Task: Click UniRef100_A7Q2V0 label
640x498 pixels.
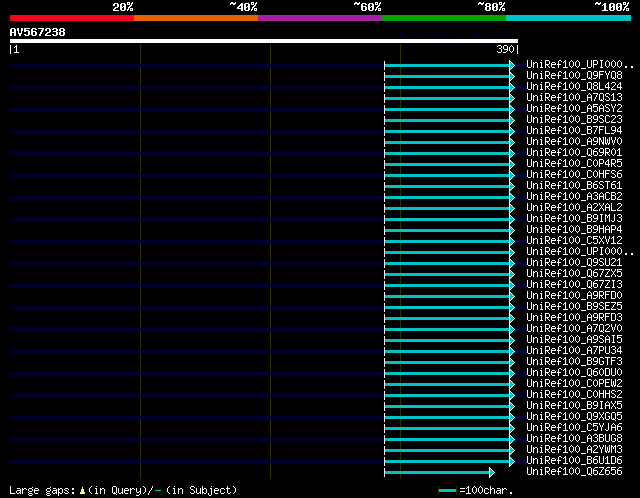Action: pos(574,329)
